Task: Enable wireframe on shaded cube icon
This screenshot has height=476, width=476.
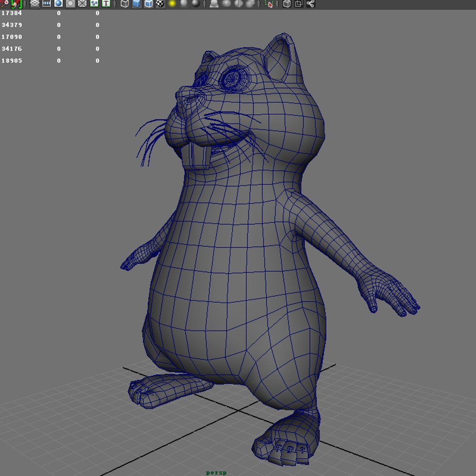Action: point(149,4)
